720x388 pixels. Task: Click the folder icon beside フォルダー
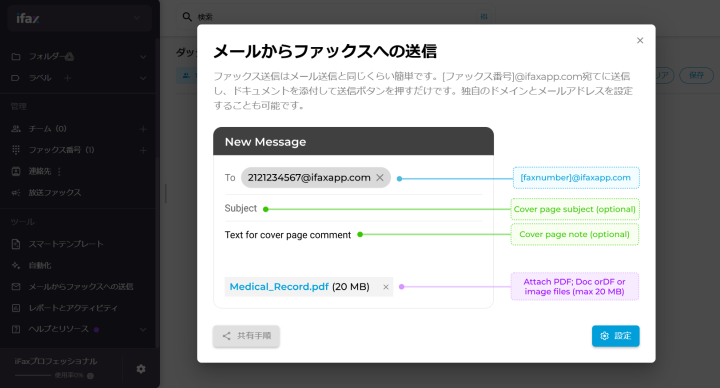(16, 56)
